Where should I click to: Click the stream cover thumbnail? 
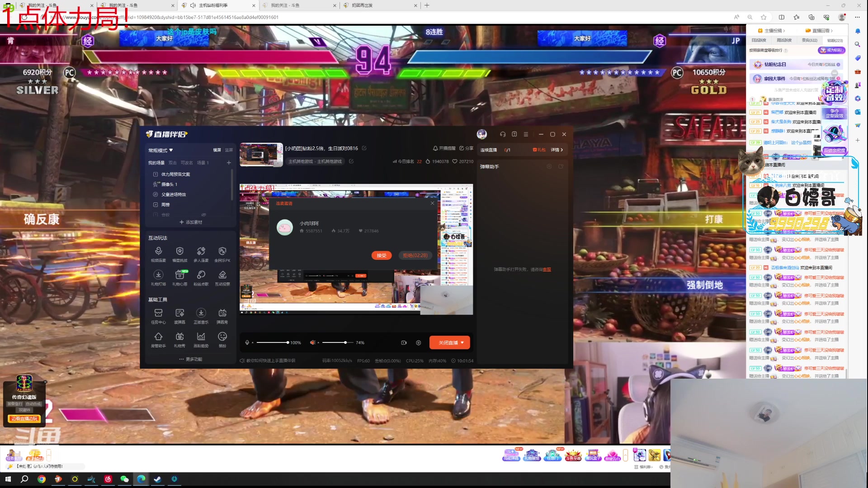pos(261,155)
